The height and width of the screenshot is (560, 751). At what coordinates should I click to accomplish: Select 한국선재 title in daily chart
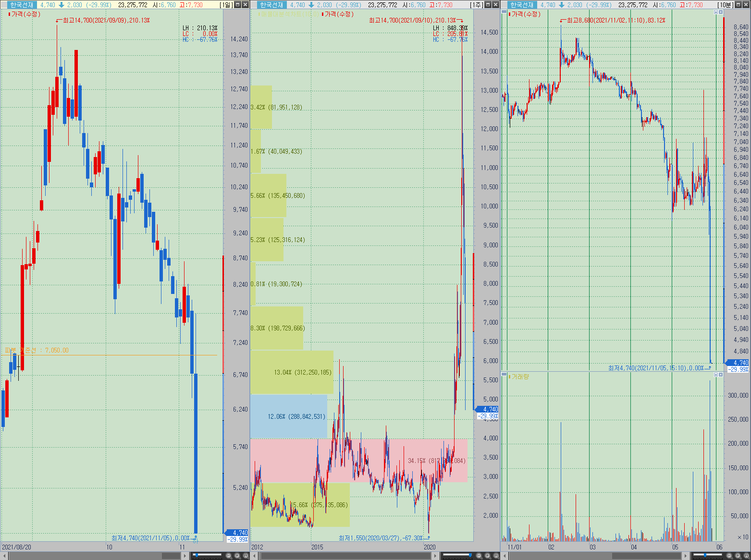click(x=22, y=5)
